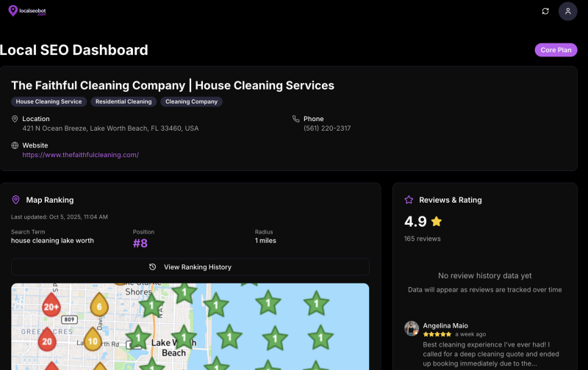The height and width of the screenshot is (370, 588).
Task: Open the user profile menu
Action: (567, 11)
